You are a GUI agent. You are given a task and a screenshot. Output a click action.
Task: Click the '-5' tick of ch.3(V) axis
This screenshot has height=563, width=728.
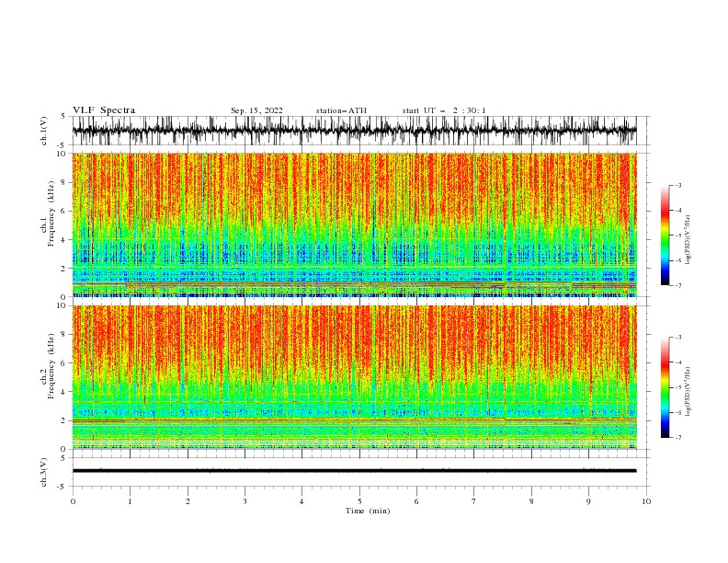tap(62, 487)
